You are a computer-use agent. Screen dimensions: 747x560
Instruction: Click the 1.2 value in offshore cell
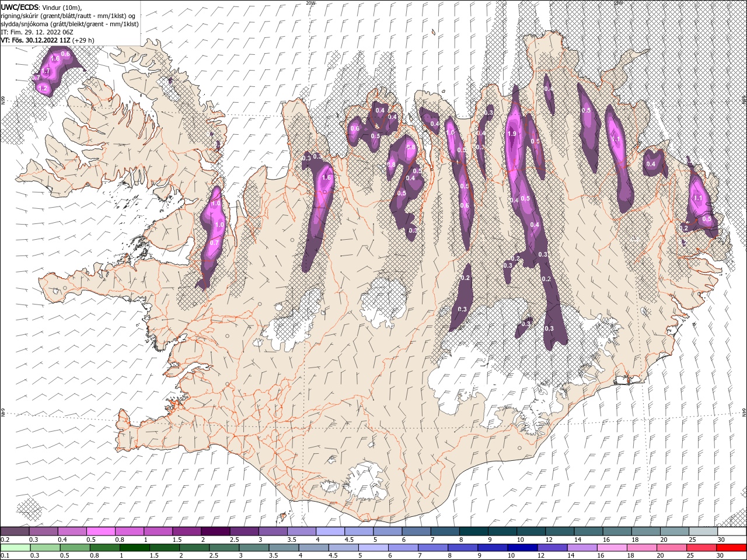(x=42, y=88)
